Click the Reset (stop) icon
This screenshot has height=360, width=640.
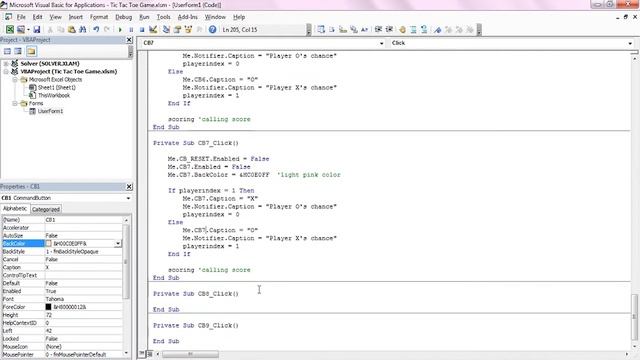[x=142, y=29]
